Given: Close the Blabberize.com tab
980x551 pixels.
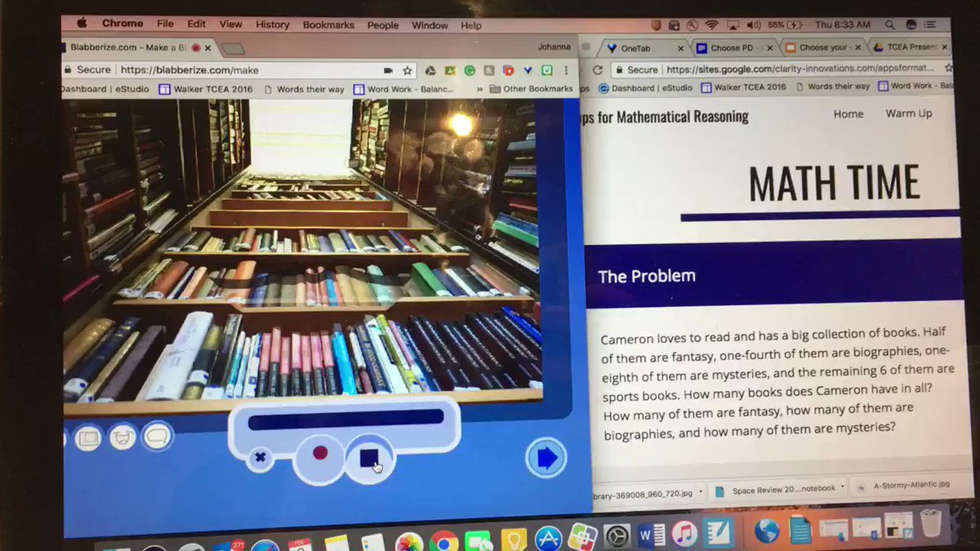Looking at the screenshot, I should tap(207, 48).
